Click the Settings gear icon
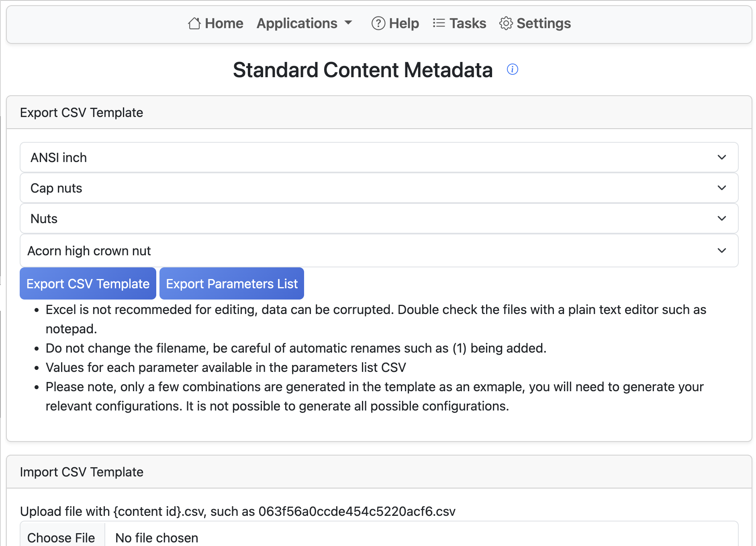 506,23
